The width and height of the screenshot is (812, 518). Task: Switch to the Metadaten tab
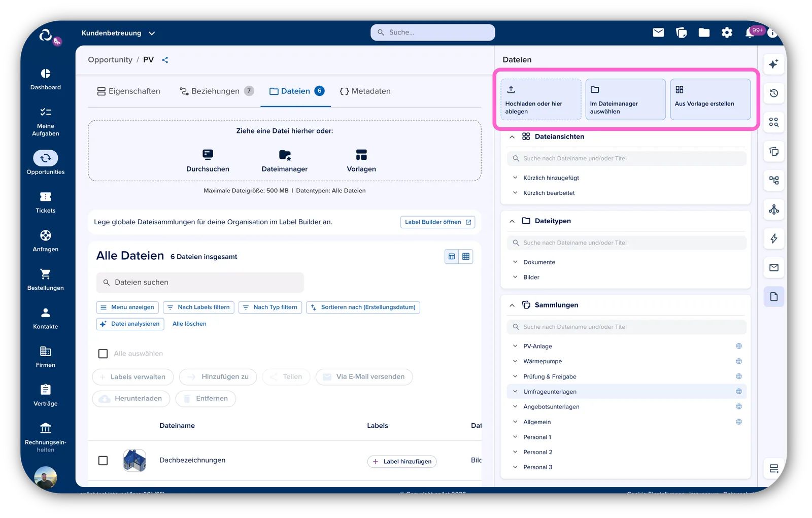[365, 91]
